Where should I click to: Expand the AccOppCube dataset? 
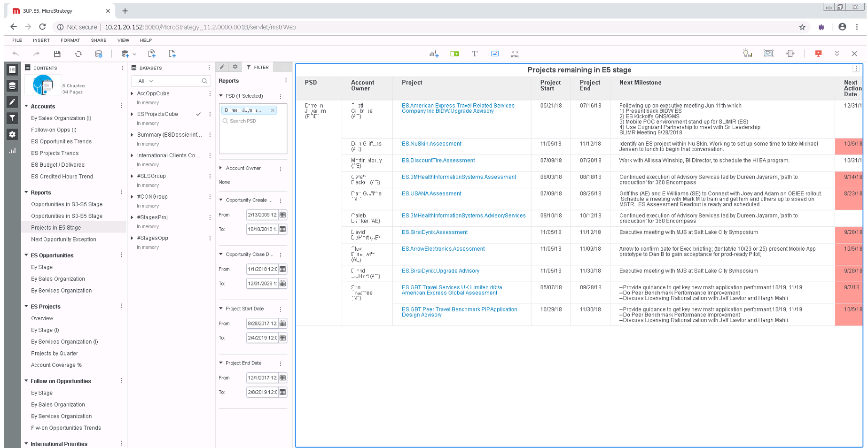[132, 93]
